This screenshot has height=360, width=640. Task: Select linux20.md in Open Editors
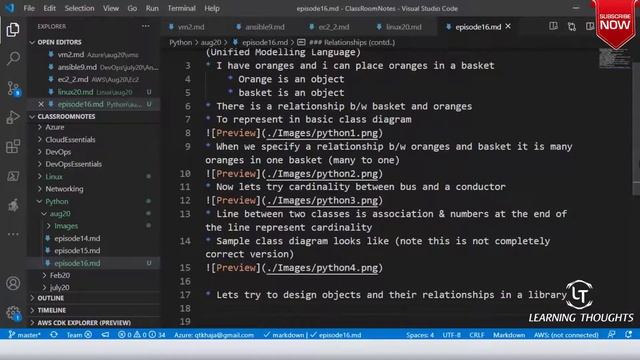coord(94,92)
